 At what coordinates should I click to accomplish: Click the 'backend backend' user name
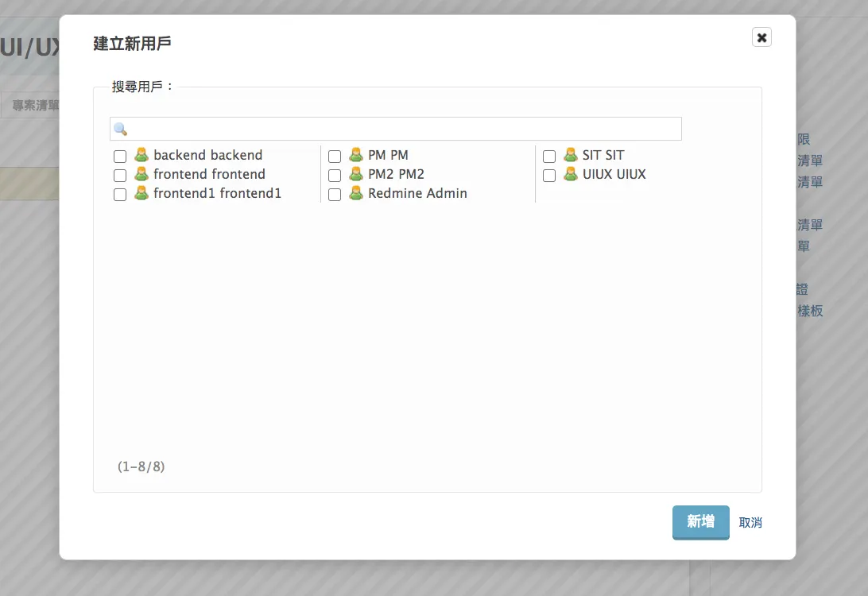[208, 155]
